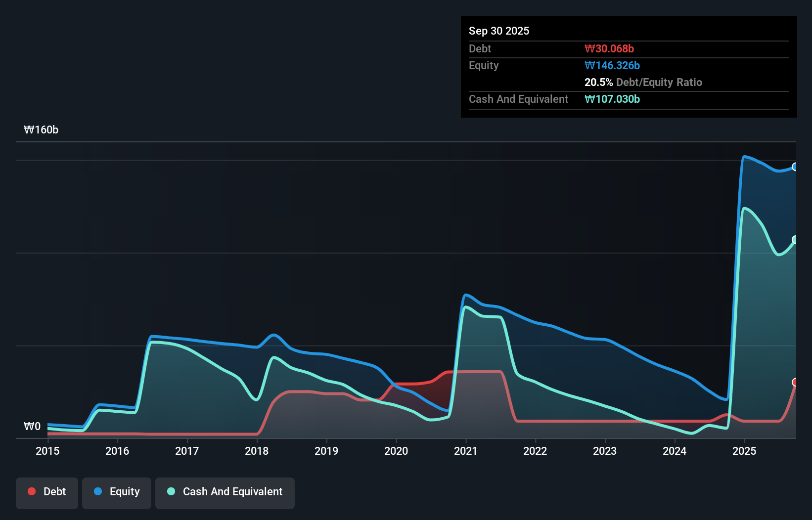812x520 pixels.
Task: Click the Cash endpoint marker on chart's right edge
Action: click(795, 240)
